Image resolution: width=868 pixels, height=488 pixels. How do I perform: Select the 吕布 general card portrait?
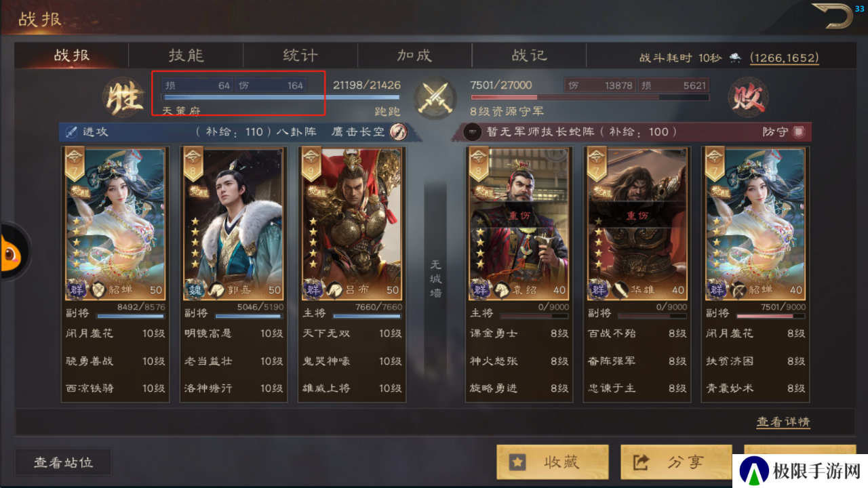point(351,224)
